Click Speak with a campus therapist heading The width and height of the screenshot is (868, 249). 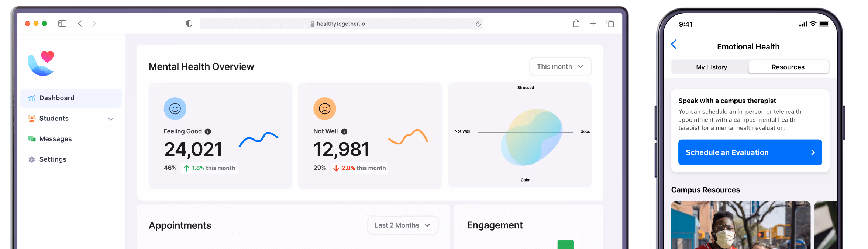727,101
